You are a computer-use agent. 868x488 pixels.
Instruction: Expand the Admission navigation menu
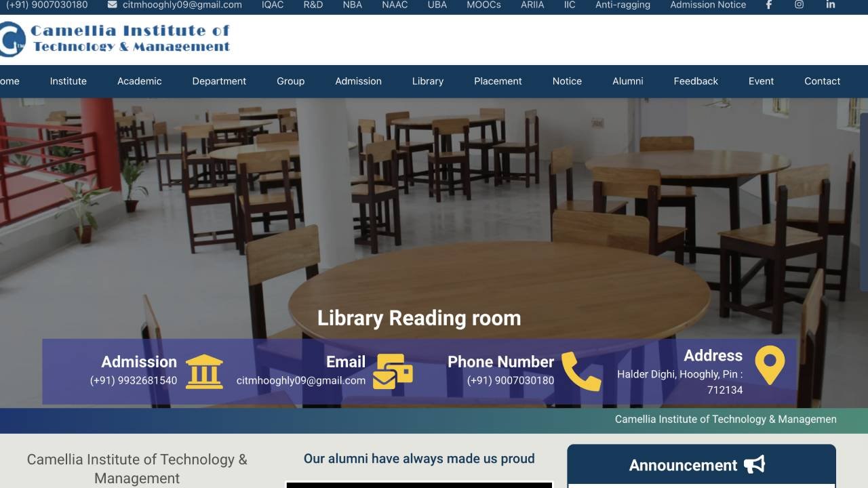pos(358,81)
